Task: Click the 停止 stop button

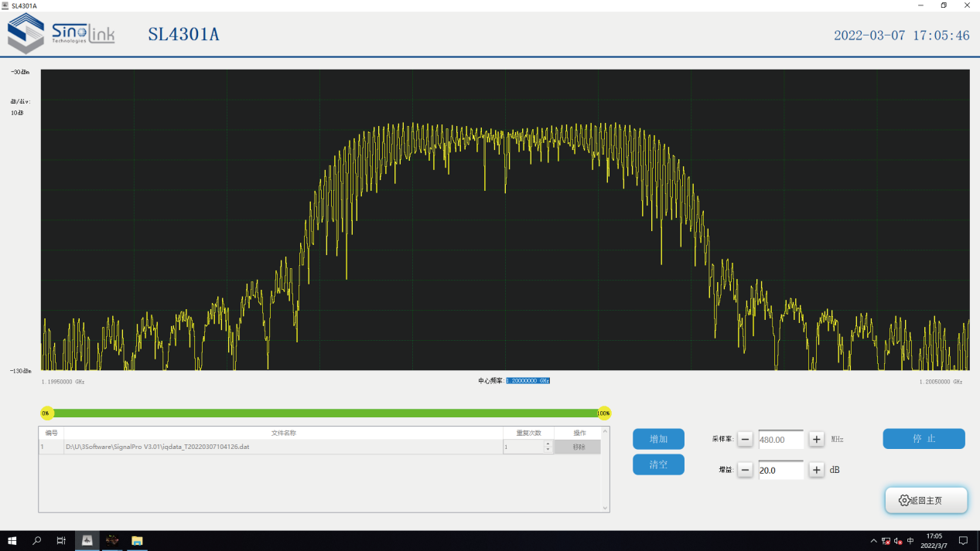Action: pos(924,439)
